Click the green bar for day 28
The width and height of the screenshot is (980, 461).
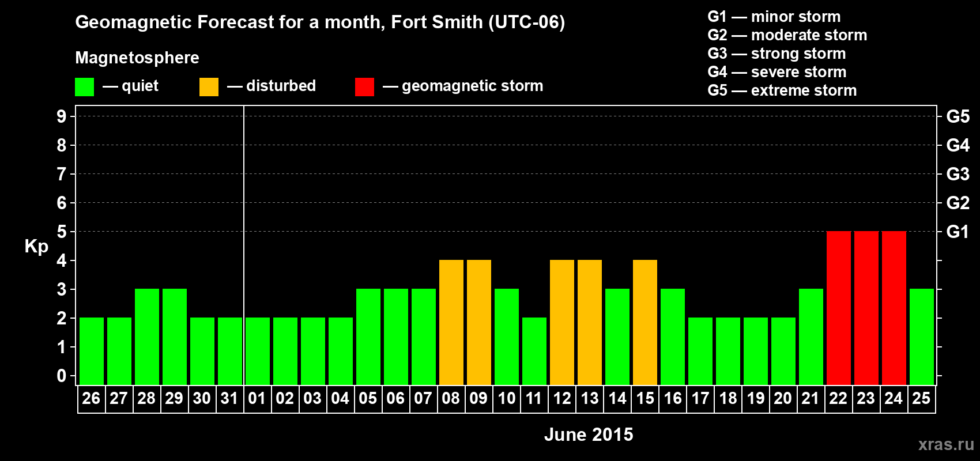click(x=146, y=337)
